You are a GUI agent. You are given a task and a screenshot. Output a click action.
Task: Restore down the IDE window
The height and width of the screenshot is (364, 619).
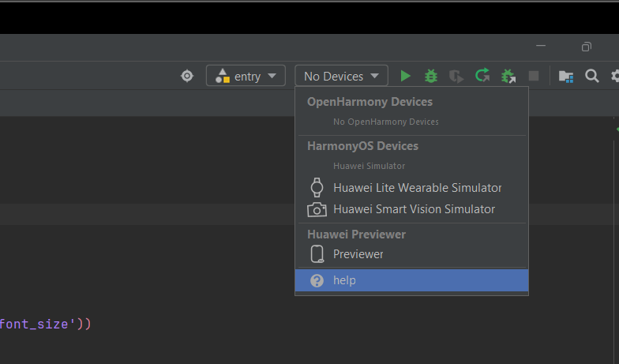[587, 47]
